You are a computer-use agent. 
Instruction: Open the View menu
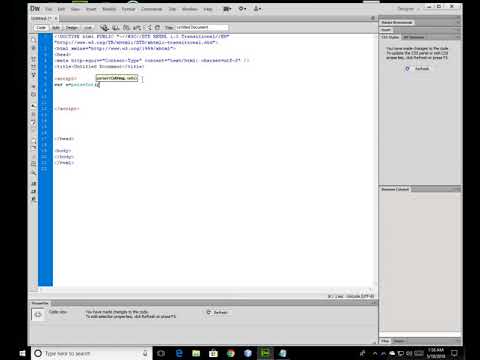coord(75,9)
